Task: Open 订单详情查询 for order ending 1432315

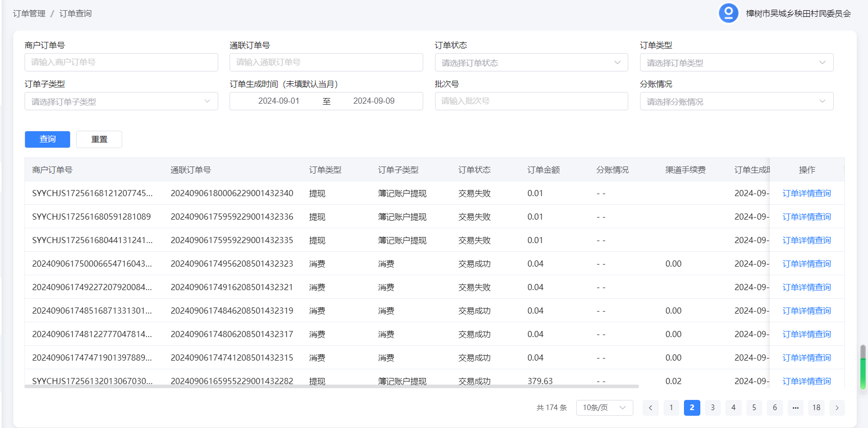Action: tap(807, 358)
